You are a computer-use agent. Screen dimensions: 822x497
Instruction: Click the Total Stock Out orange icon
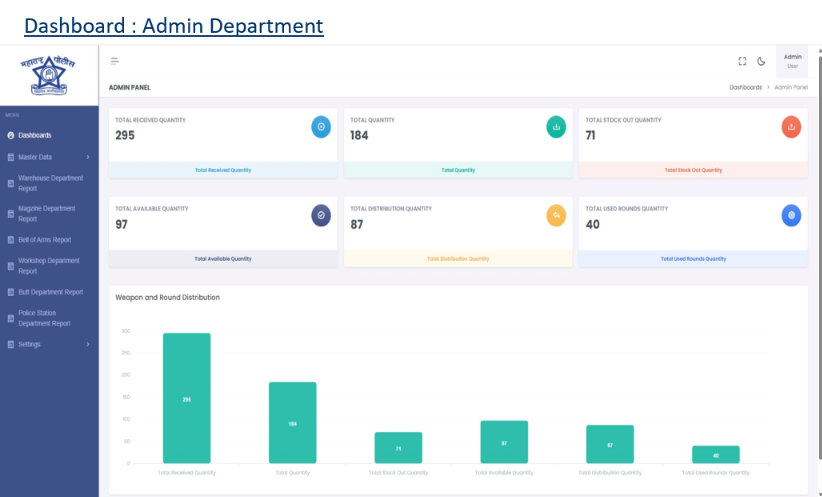click(791, 127)
